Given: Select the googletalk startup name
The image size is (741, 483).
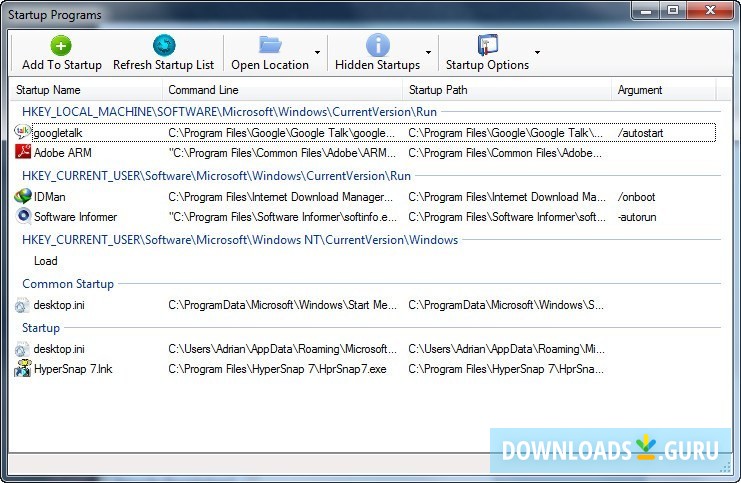Looking at the screenshot, I should click(58, 133).
